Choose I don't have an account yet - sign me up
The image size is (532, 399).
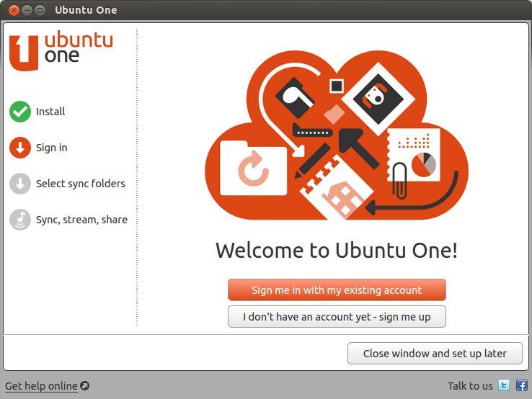tap(337, 317)
